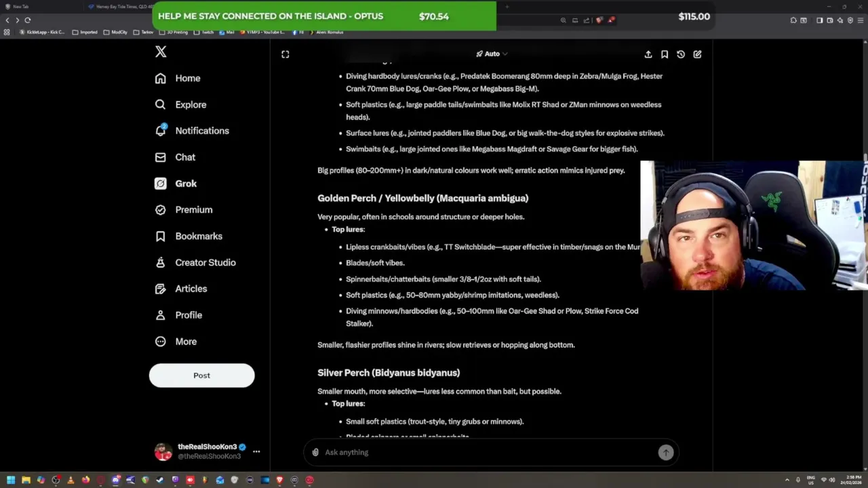This screenshot has height=488, width=868.
Task: Open Notifications in the sidebar
Action: click(192, 131)
